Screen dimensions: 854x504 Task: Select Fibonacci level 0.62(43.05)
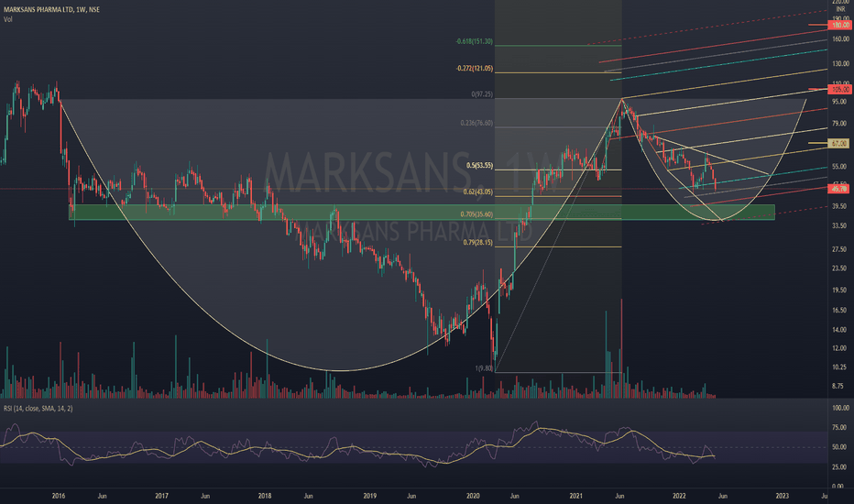477,192
